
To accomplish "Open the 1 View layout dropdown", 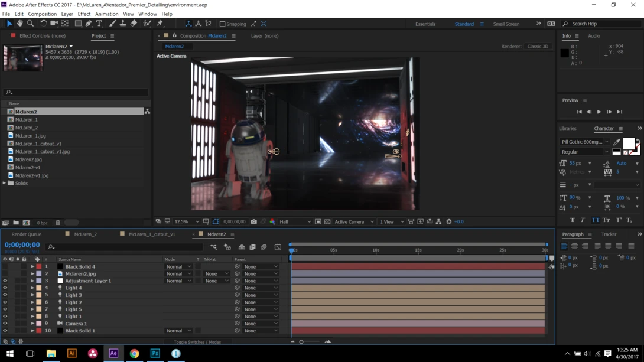I will point(391,221).
